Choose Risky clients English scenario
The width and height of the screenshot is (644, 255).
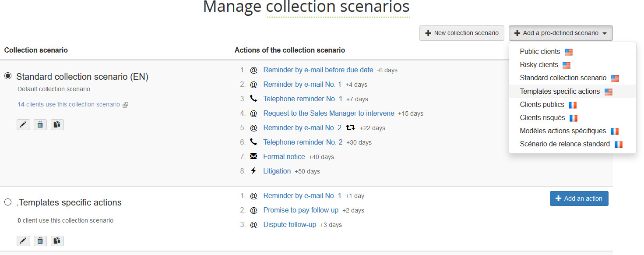[539, 65]
